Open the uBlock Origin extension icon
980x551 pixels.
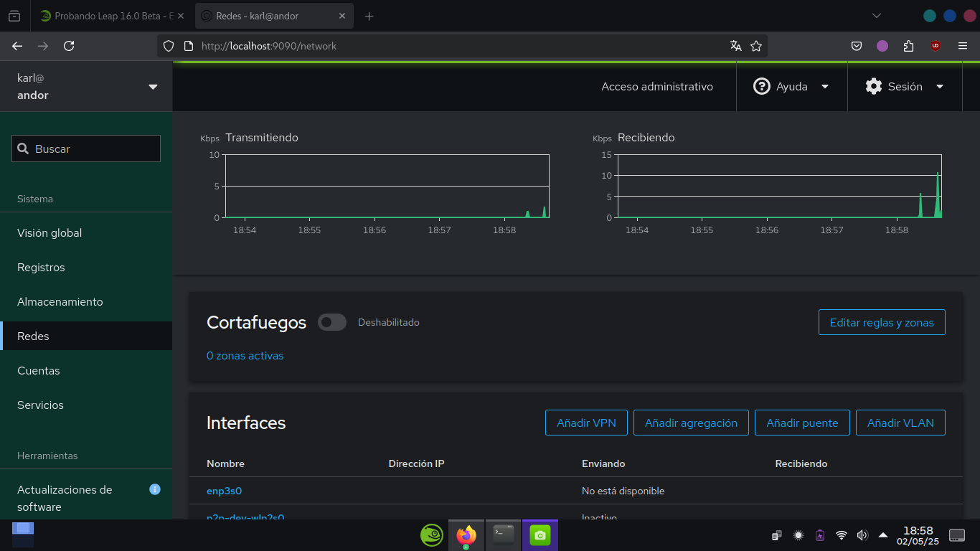point(935,46)
